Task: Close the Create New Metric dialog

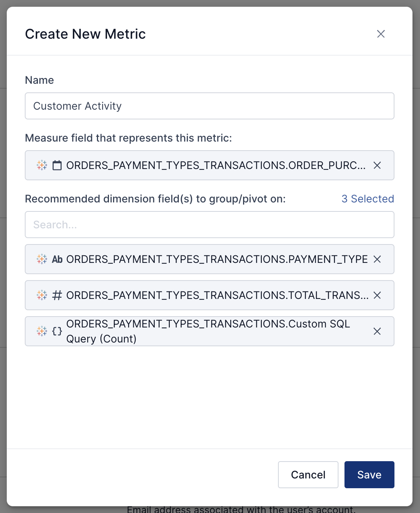Action: click(x=381, y=34)
